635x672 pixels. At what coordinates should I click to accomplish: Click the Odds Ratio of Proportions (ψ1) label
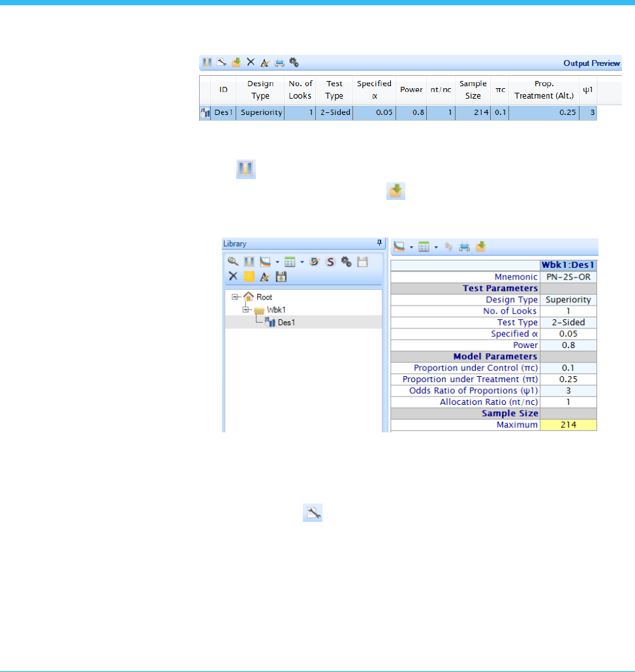(473, 391)
